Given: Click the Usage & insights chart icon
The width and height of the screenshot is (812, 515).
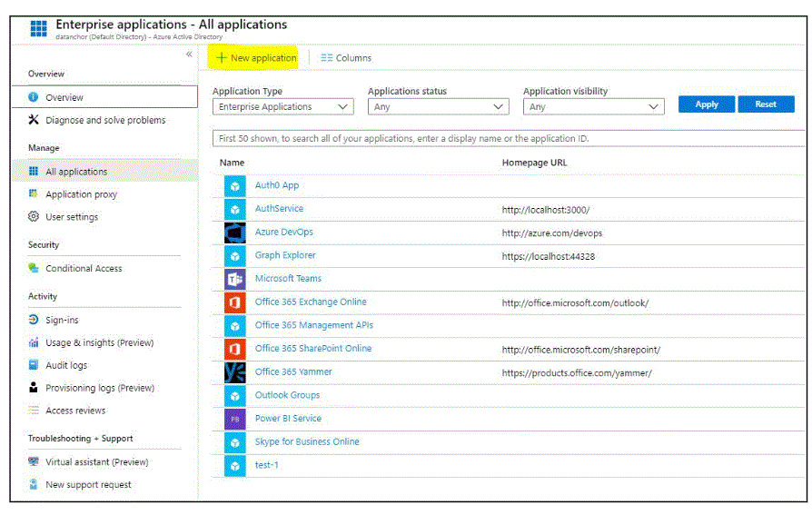Looking at the screenshot, I should 33,342.
